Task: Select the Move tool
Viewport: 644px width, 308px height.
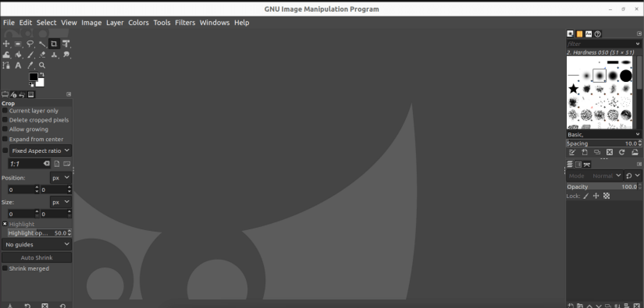Action: [x=6, y=44]
